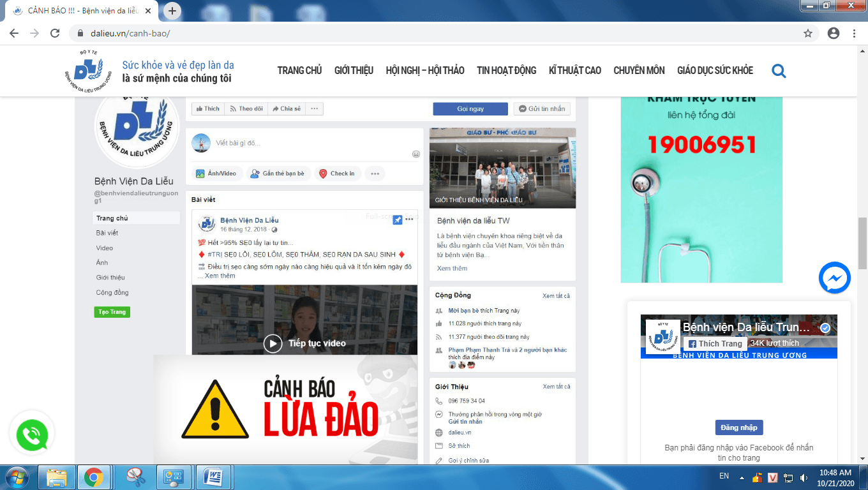The width and height of the screenshot is (868, 490).
Task: Select Cộng đồng in page sidebar
Action: click(112, 293)
